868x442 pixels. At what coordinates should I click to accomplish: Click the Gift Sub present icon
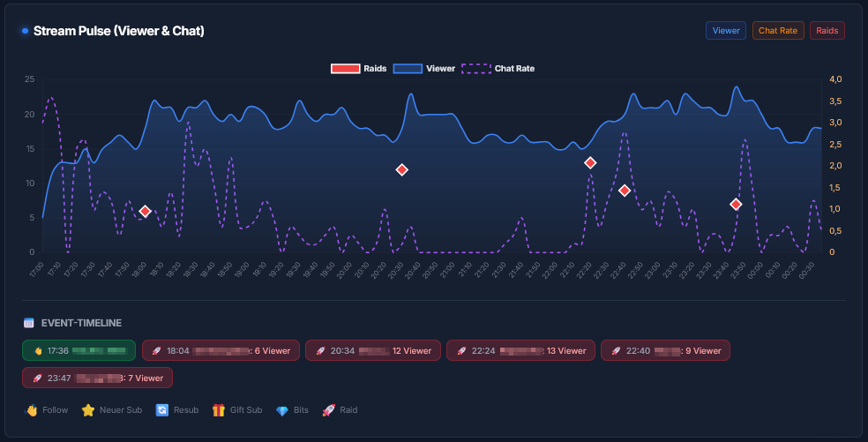pyautogui.click(x=219, y=410)
